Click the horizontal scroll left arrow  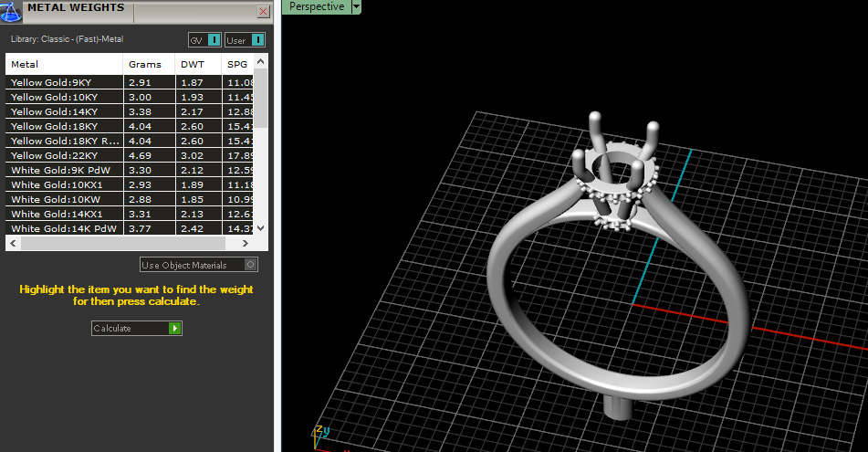(x=13, y=243)
